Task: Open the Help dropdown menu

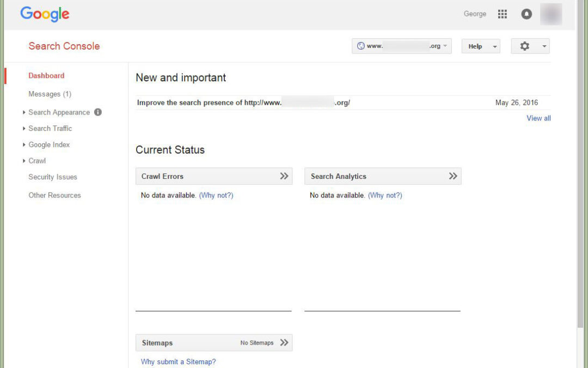Action: coord(481,46)
